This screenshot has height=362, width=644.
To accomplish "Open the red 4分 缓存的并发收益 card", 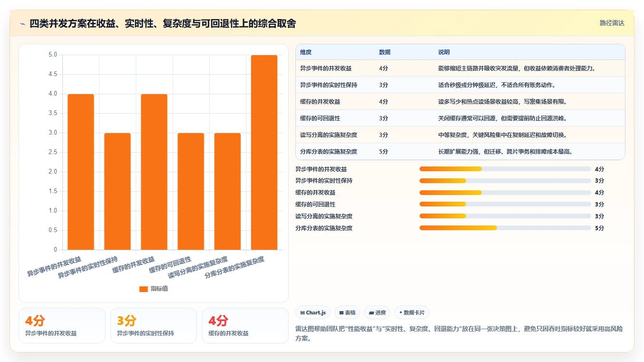I will (x=245, y=325).
